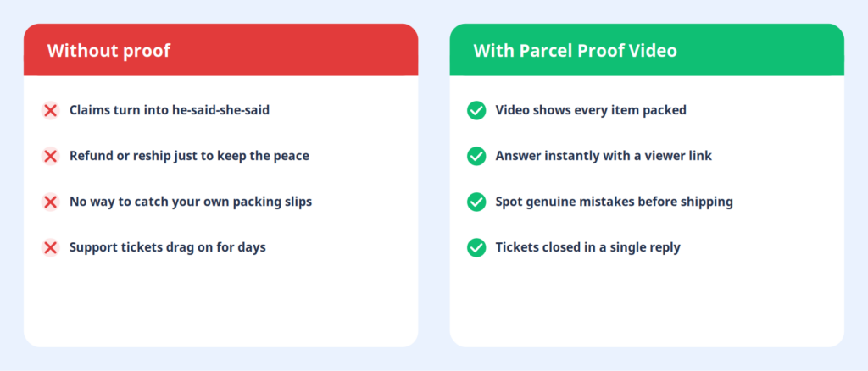Click empty white area of the 'Without proof' card
This screenshot has height=371, width=868.
(221, 304)
